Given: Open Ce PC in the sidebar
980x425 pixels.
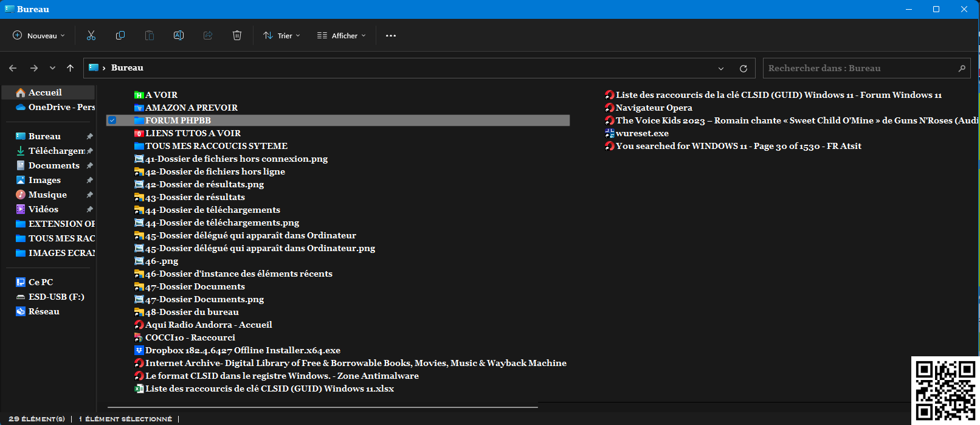Looking at the screenshot, I should (40, 282).
